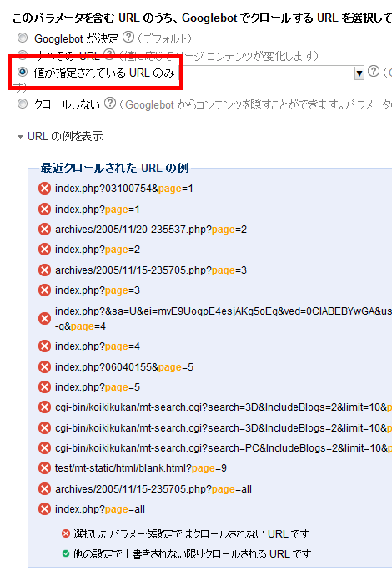
Task: Choose the "クロールしない" radio option
Action: tap(23, 104)
